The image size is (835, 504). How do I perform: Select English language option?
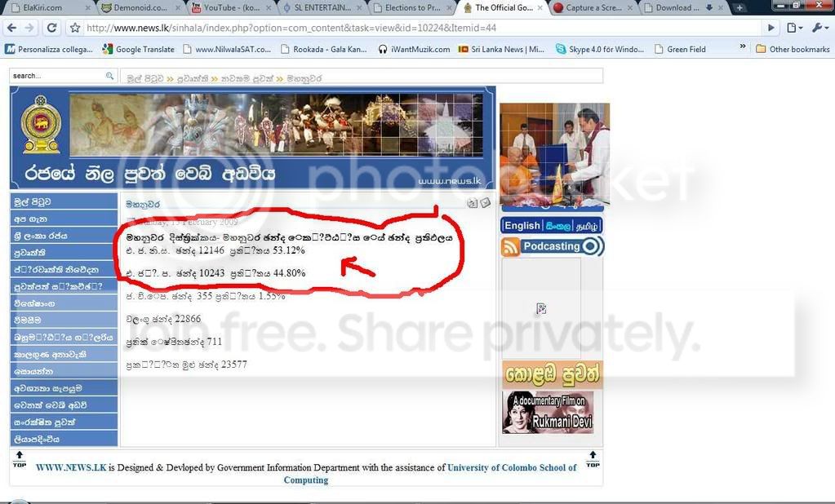[x=522, y=226]
